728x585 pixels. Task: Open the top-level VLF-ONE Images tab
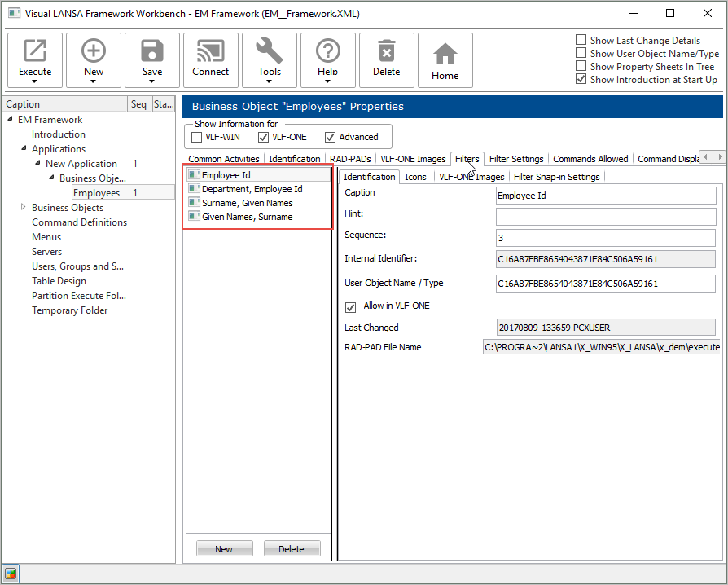[413, 159]
